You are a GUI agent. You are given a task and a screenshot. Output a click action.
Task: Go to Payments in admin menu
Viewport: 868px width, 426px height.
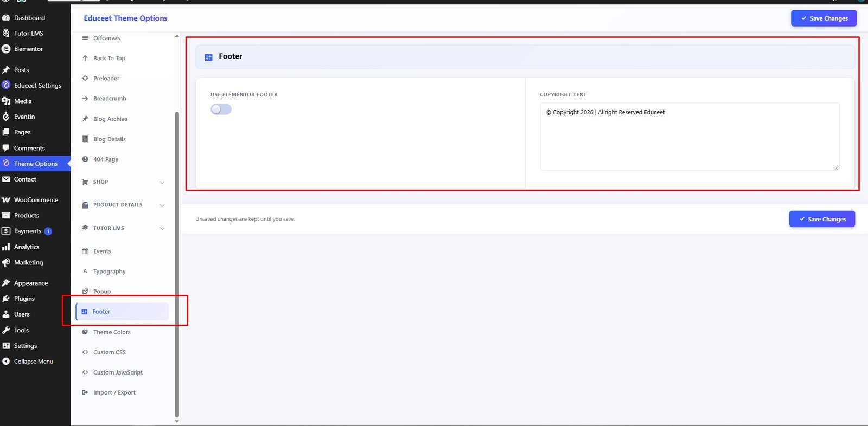pos(35,231)
